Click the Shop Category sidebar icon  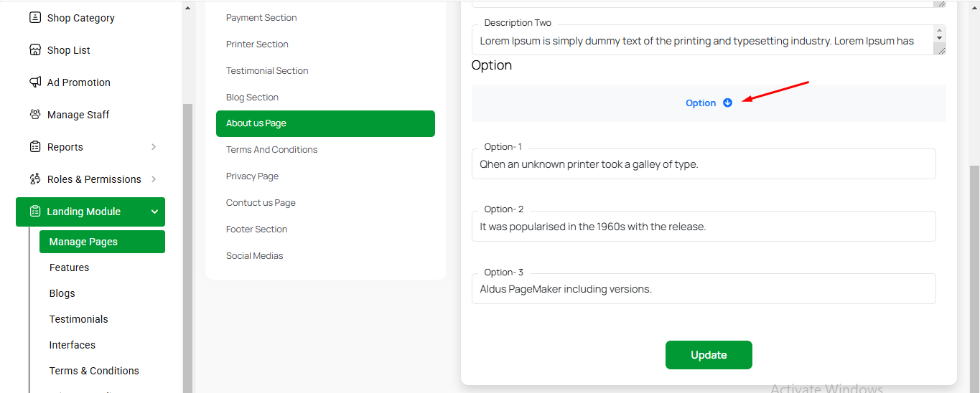[35, 17]
